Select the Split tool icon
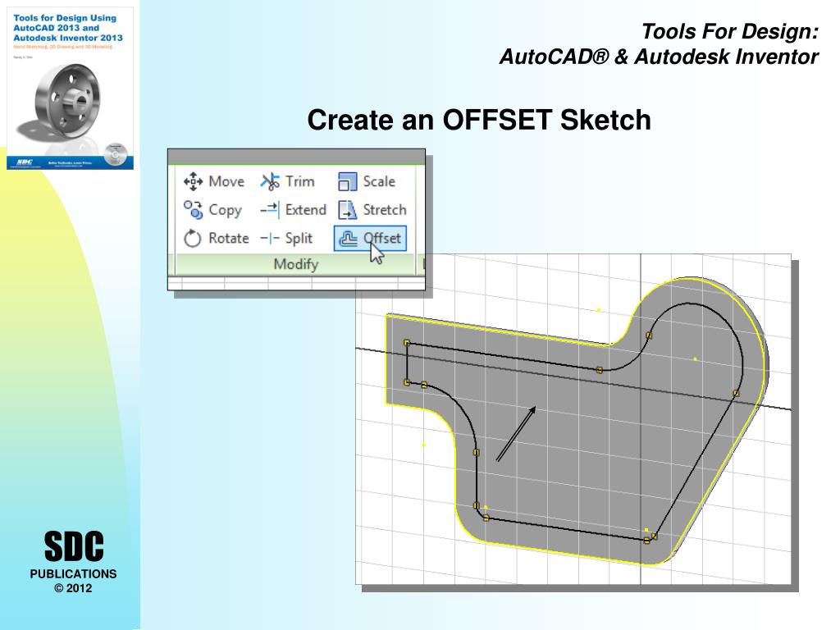Viewport: 840px width, 630px height. tap(269, 239)
